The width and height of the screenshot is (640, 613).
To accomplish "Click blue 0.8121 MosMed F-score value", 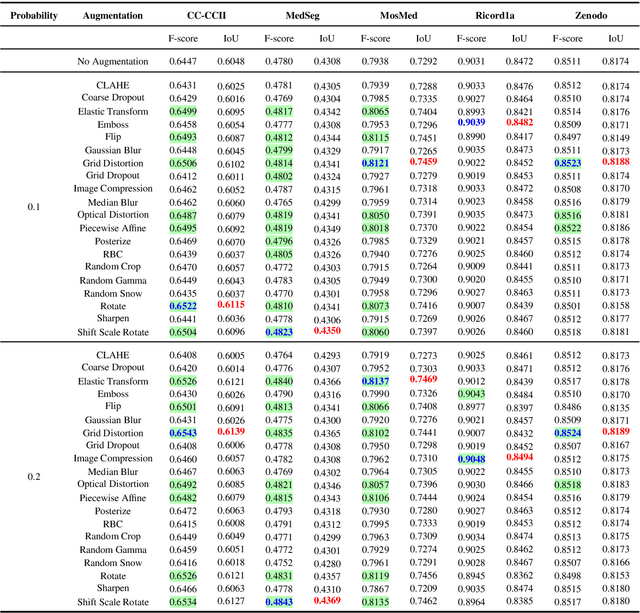I will pyautogui.click(x=375, y=163).
